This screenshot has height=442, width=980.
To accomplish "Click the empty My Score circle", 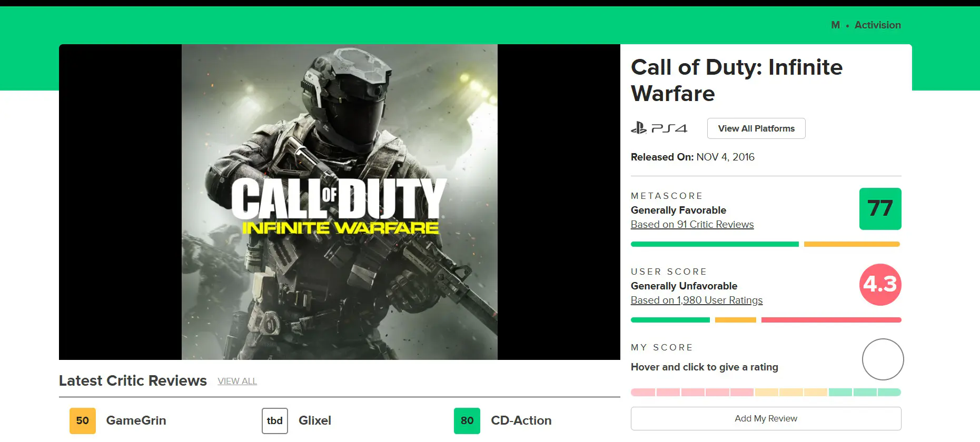I will pos(883,359).
